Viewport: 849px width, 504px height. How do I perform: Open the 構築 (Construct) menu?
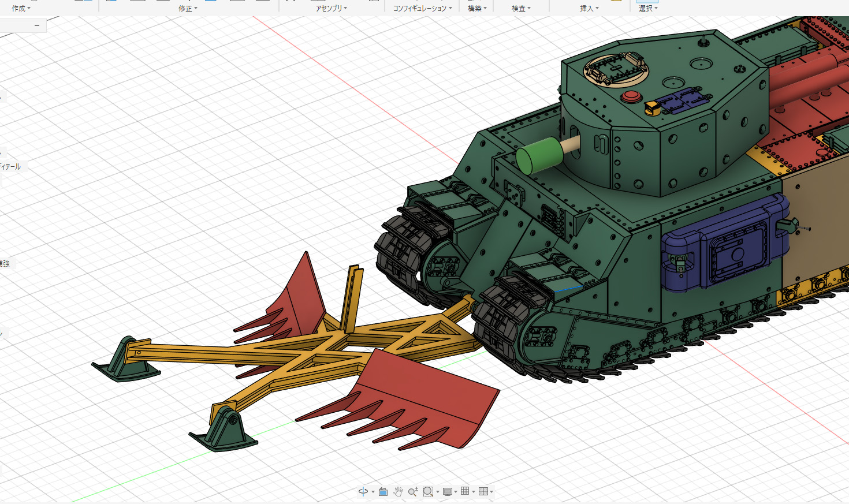point(477,8)
